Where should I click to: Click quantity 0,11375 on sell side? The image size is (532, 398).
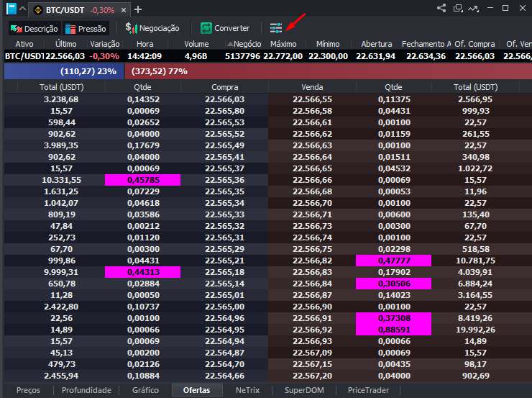[x=394, y=99]
